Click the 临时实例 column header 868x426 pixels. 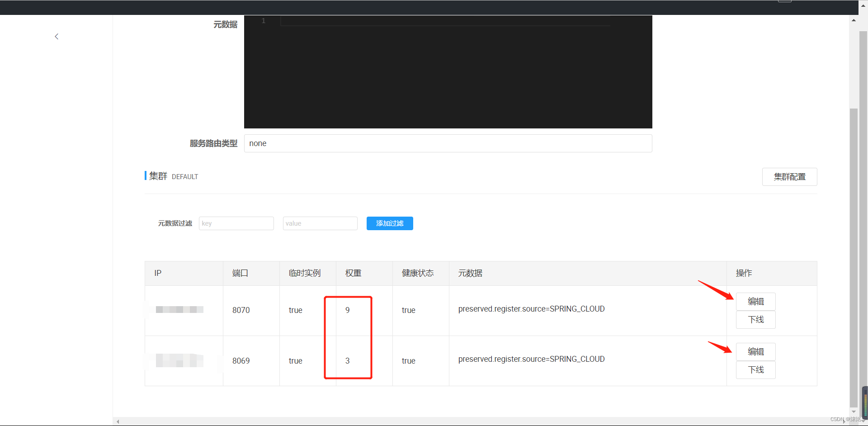[x=305, y=273]
